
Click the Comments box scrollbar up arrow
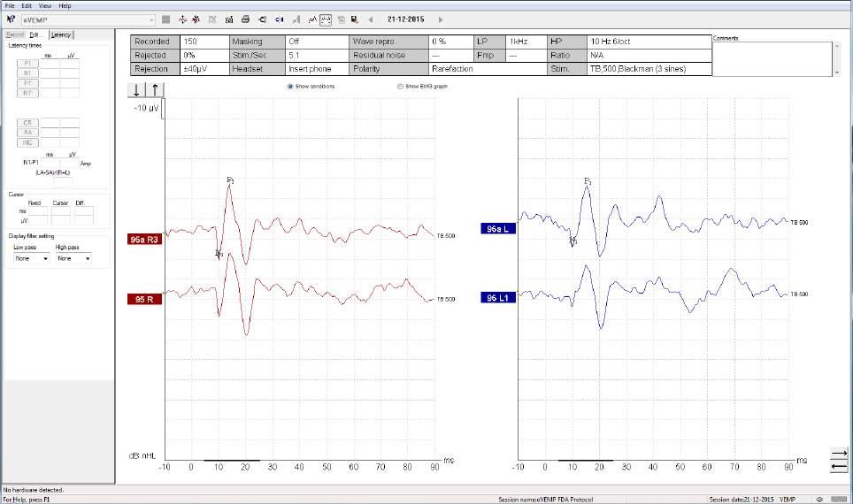coord(837,46)
